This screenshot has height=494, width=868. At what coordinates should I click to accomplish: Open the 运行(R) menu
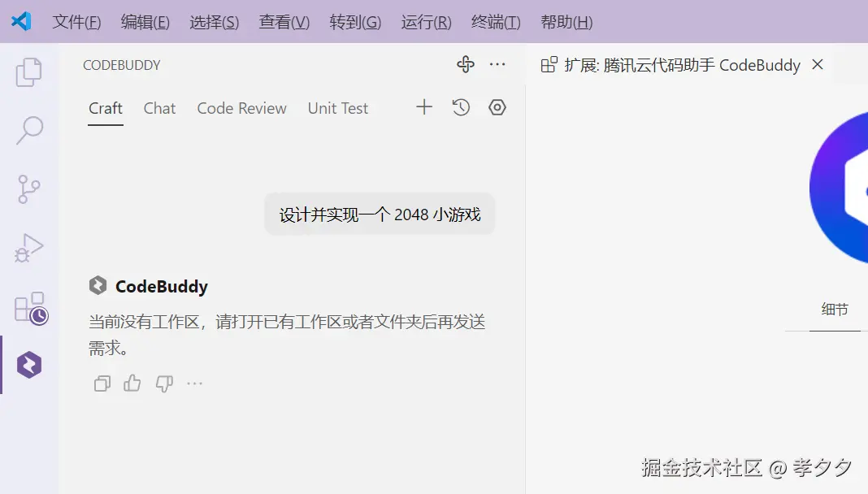(x=426, y=22)
